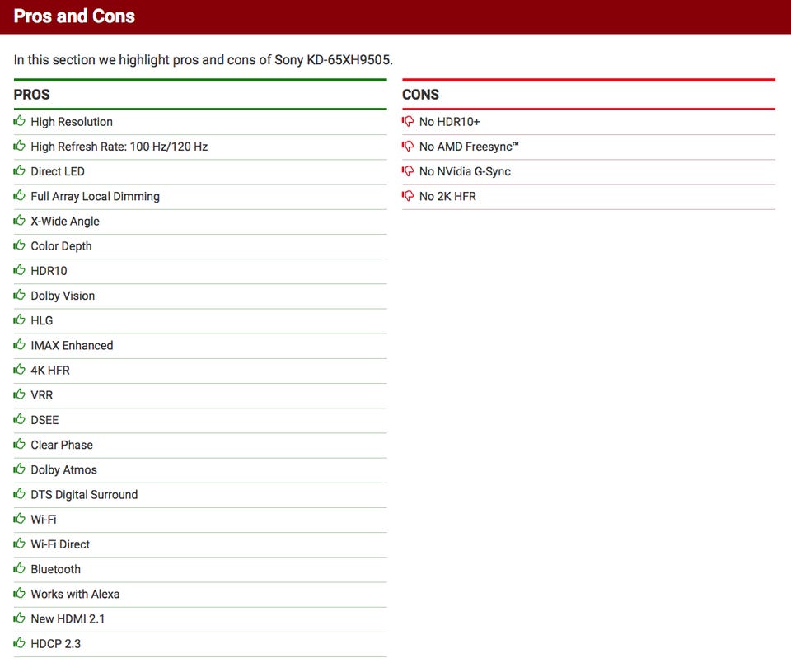The height and width of the screenshot is (672, 791).
Task: Click the High Refresh Rate 100 Hz/120 Hz entry
Action: (200, 147)
